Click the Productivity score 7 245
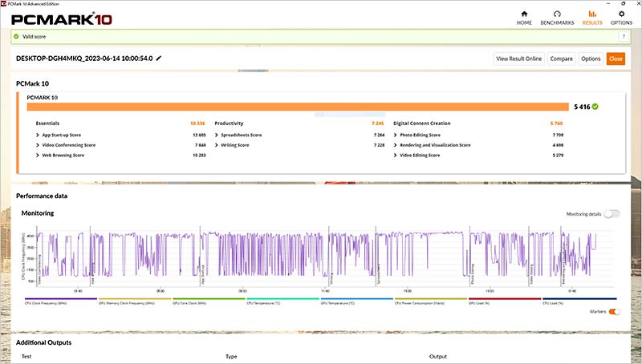 [377, 123]
